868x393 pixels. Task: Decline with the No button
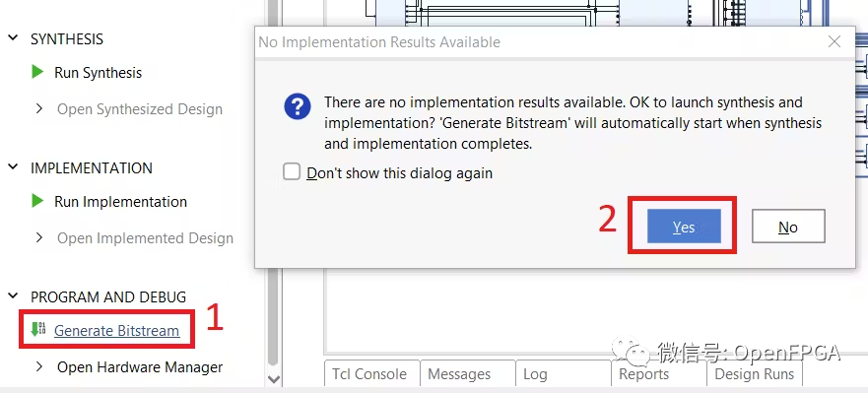point(788,227)
